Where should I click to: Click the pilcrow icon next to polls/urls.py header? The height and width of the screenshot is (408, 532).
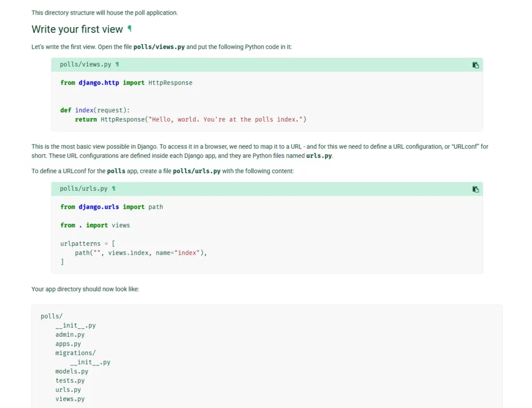pos(114,189)
